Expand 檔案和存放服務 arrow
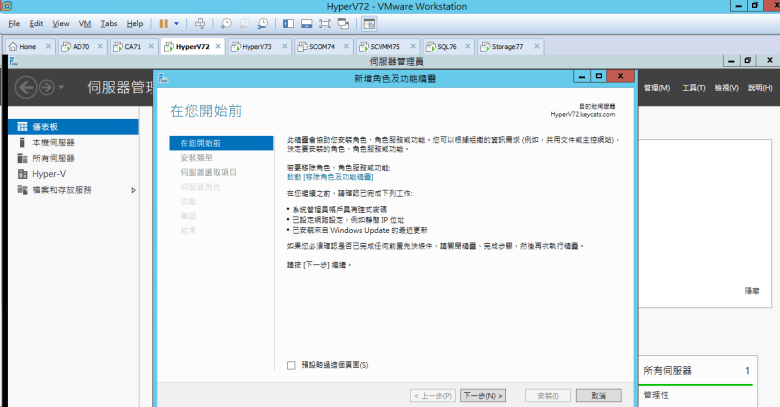 click(x=133, y=189)
